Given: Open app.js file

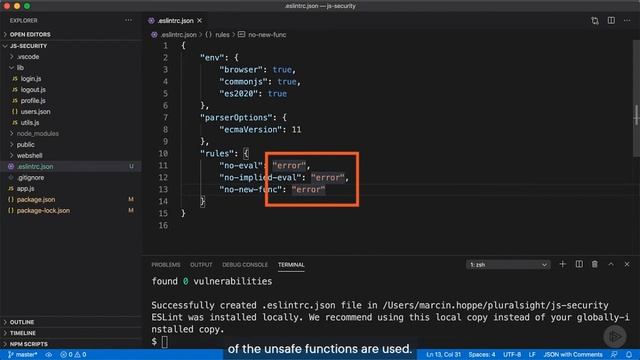Looking at the screenshot, I should 25,189.
